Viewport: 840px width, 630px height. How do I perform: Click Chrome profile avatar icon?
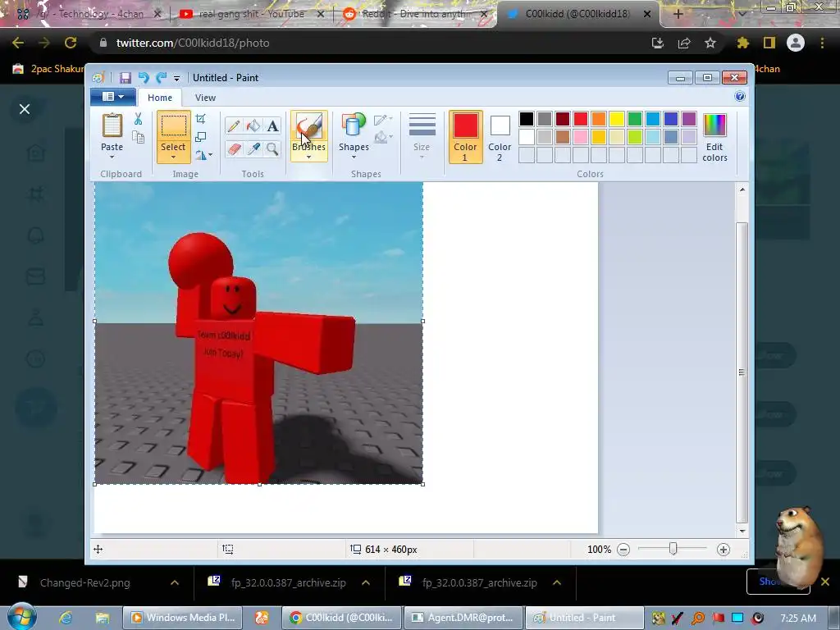click(x=796, y=43)
